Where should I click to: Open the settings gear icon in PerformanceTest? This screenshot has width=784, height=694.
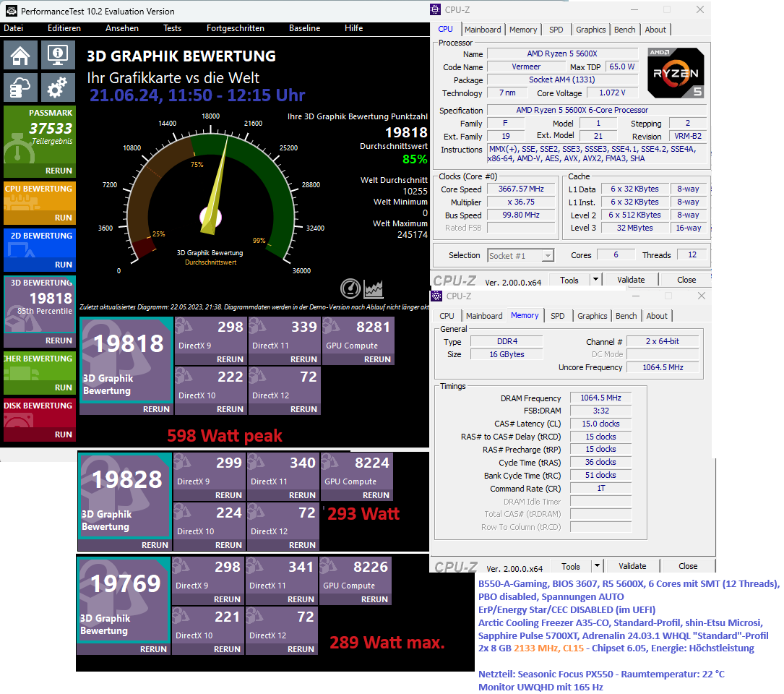click(x=58, y=87)
